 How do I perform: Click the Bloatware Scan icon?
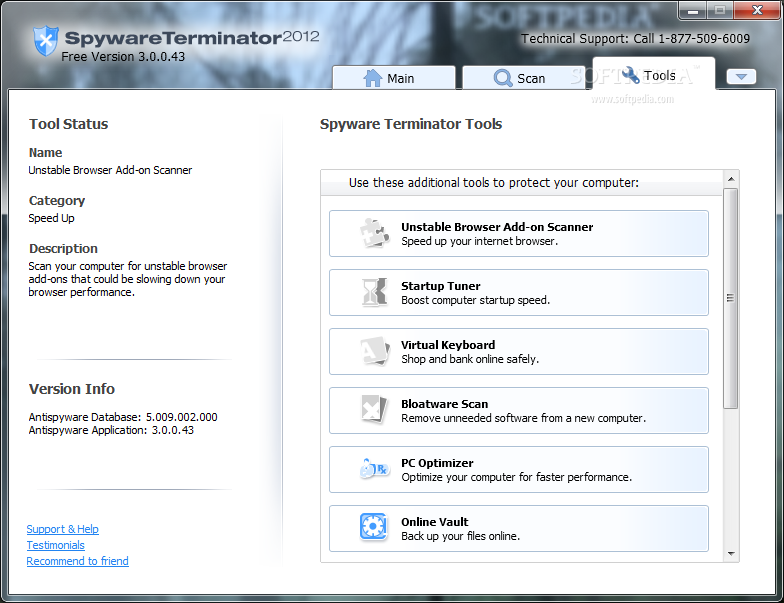click(x=374, y=410)
